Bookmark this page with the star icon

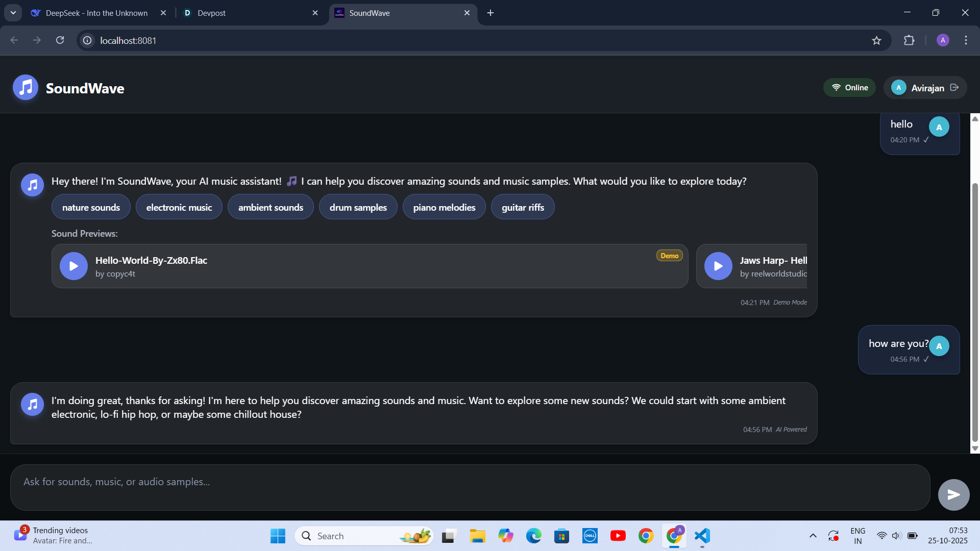pos(876,40)
